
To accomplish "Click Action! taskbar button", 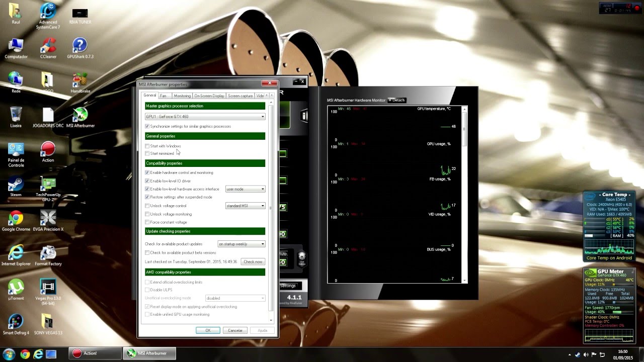I will tap(96, 353).
